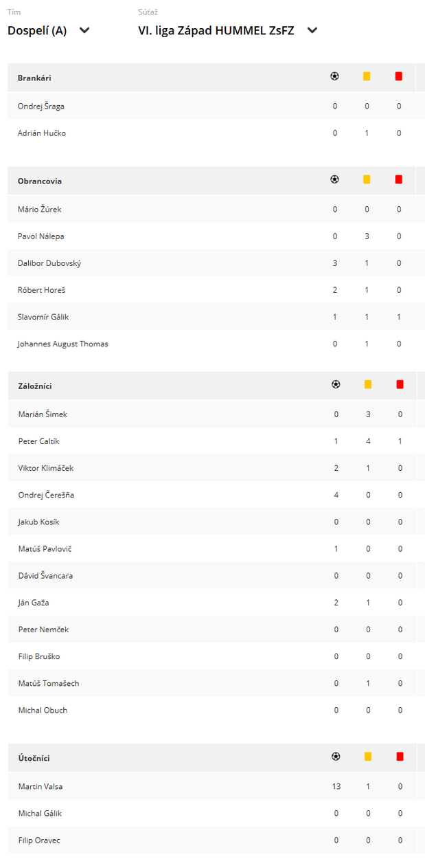The image size is (425, 868).
Task: Open player Martin Valsa
Action: pyautogui.click(x=41, y=786)
